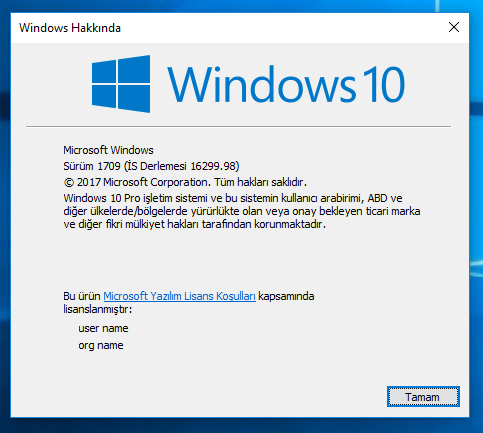Click the Tüm hakları saklıdır phrase
Viewport: 483px width, 433px height.
[260, 182]
